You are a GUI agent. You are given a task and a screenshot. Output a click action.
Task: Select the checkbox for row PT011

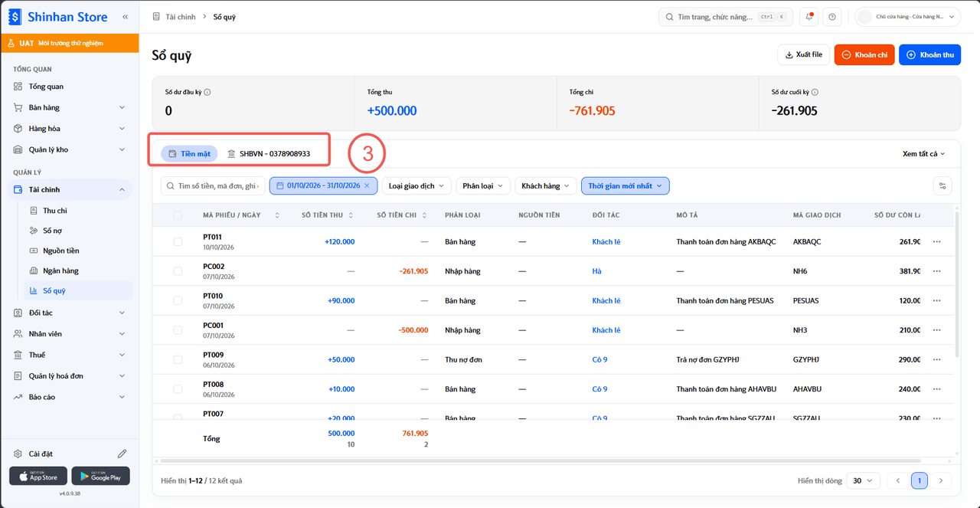178,242
